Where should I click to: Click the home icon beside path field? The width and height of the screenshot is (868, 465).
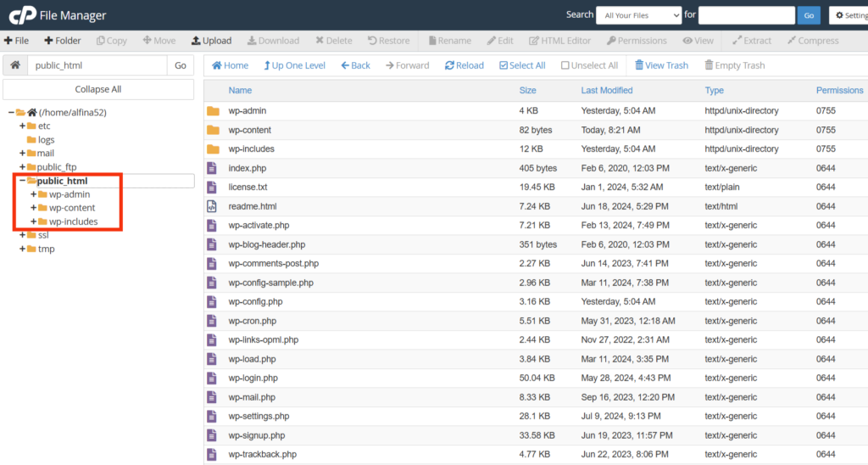[x=15, y=65]
